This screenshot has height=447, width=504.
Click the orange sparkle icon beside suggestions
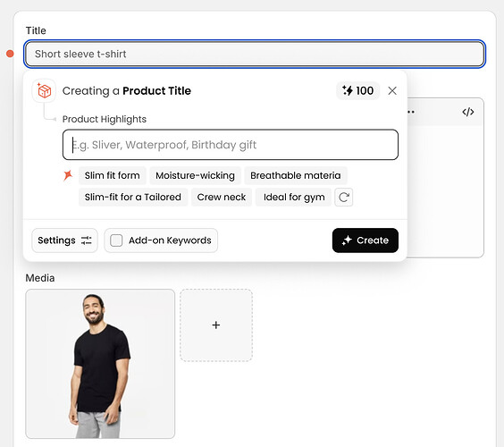68,175
